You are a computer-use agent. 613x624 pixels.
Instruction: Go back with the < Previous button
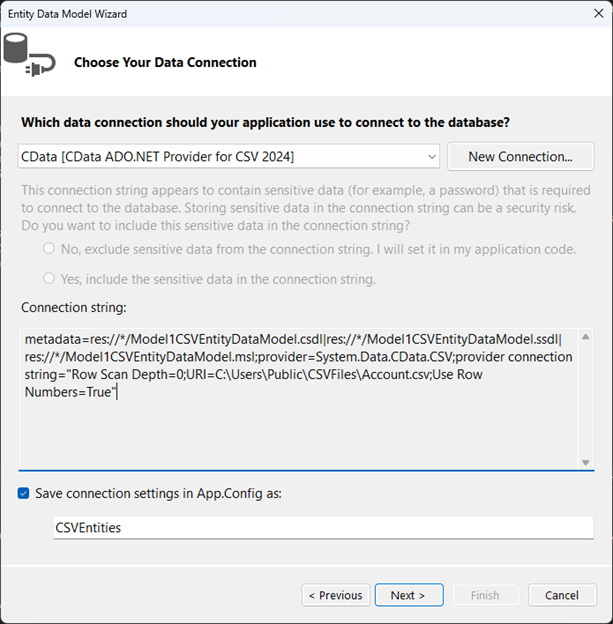336,595
